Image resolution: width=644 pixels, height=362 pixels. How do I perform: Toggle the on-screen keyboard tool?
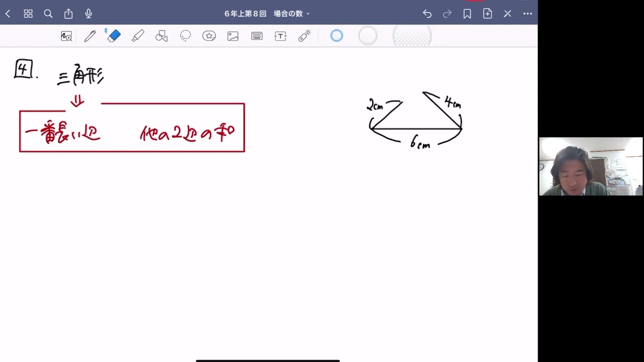pos(257,36)
